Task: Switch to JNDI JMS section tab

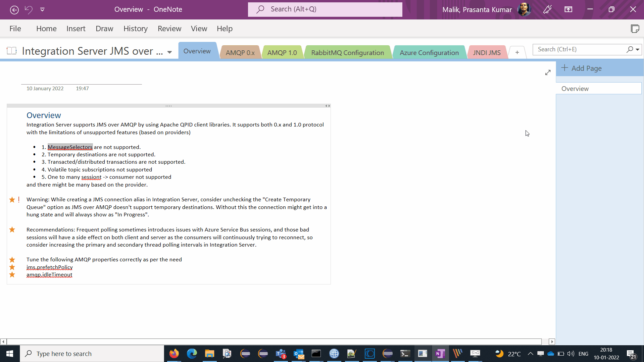Action: (x=487, y=53)
